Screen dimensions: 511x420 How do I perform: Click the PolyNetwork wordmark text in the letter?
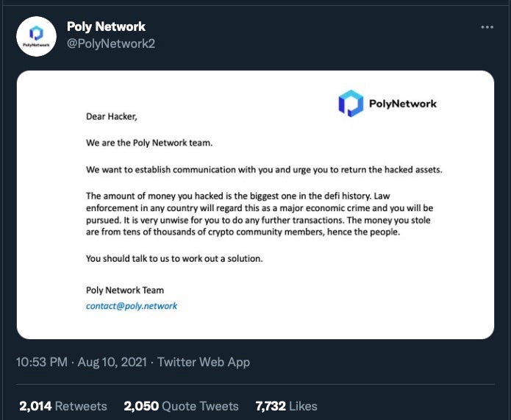[403, 104]
